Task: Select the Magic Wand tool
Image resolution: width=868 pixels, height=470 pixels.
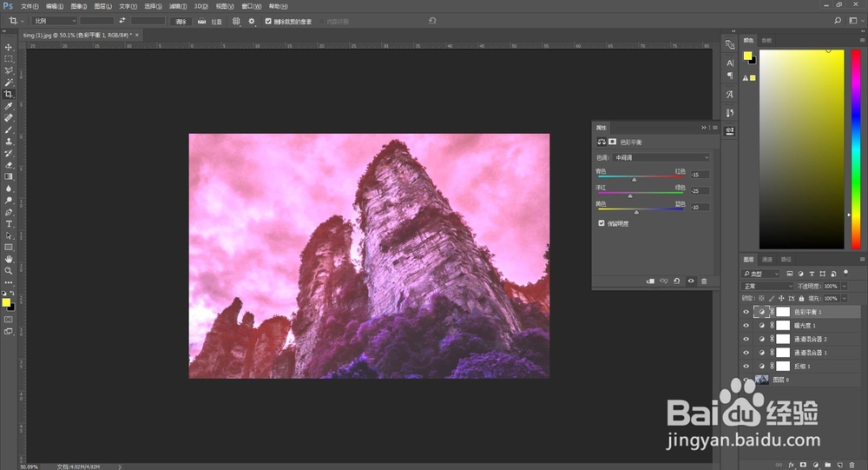Action: click(9, 82)
